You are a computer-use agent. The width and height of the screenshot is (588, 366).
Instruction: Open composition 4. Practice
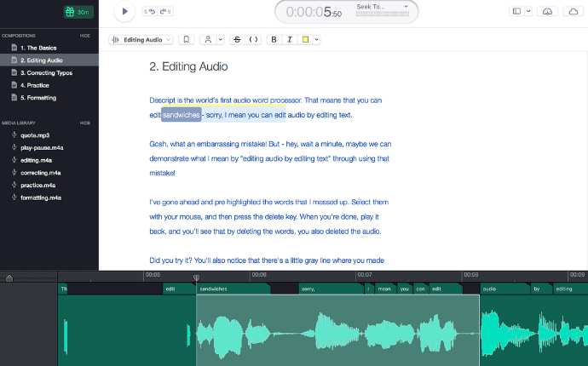[x=49, y=85]
